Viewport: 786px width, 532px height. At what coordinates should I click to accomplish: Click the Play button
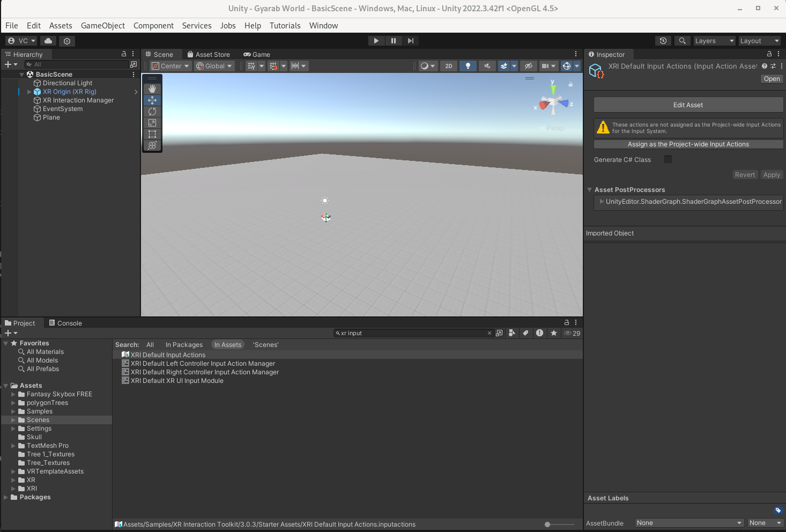376,41
